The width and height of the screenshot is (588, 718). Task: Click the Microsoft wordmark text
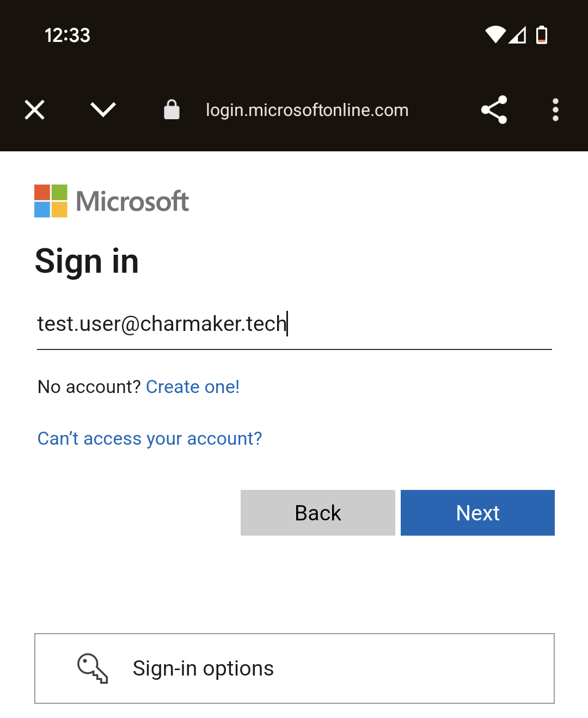coord(132,201)
